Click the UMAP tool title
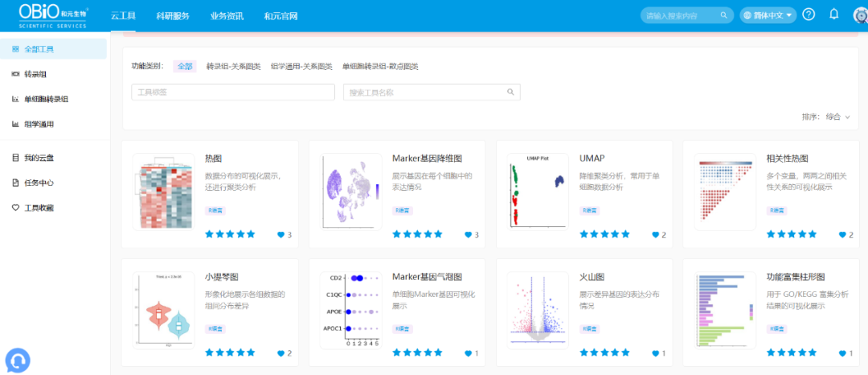This screenshot has height=375, width=868. pos(592,159)
